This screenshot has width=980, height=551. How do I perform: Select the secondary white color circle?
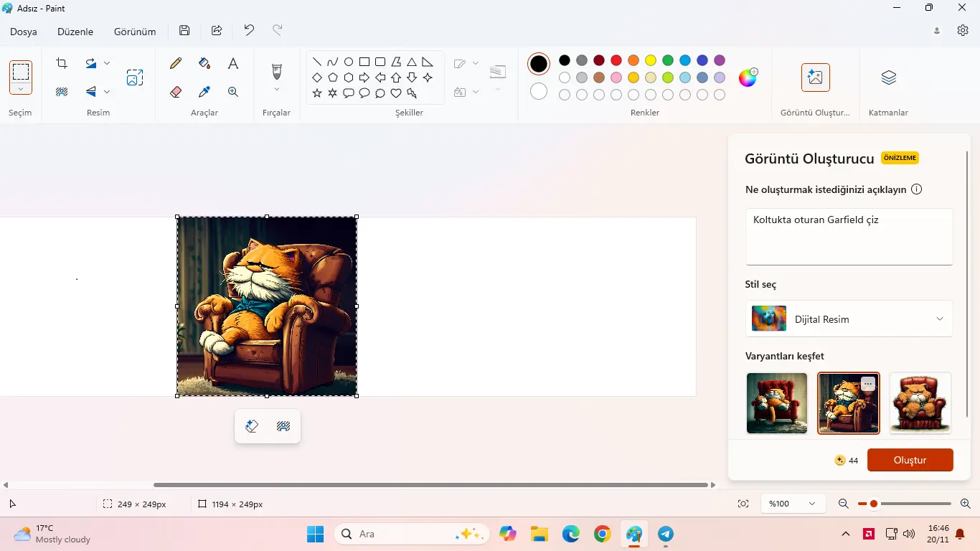[x=539, y=92]
